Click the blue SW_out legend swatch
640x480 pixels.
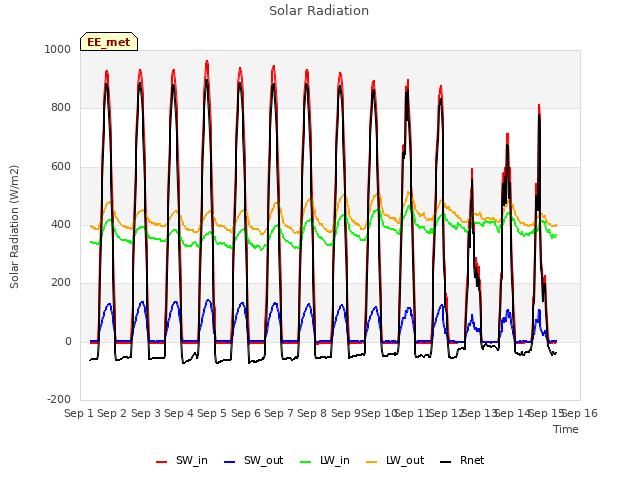point(230,462)
